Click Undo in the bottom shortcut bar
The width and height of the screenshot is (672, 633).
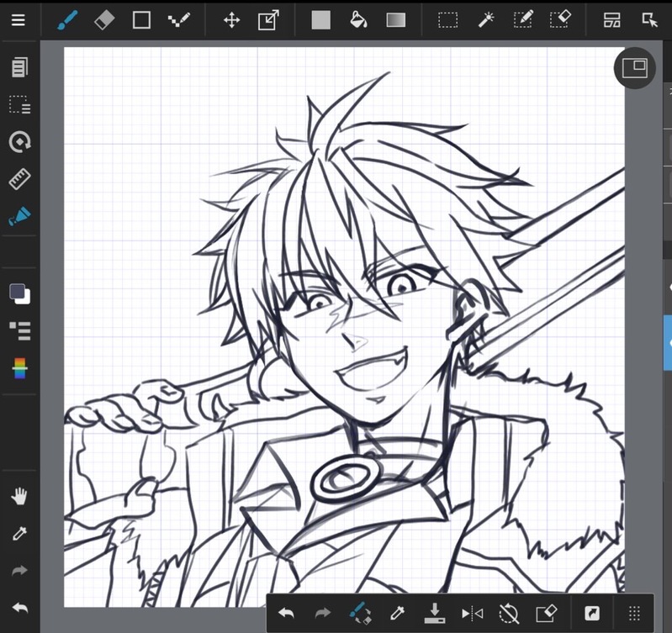(x=286, y=614)
